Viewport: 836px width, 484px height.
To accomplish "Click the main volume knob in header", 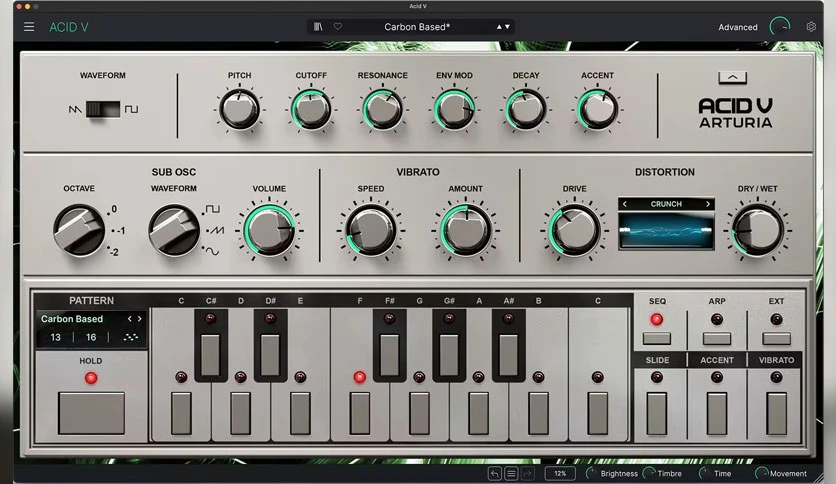I will coord(779,27).
